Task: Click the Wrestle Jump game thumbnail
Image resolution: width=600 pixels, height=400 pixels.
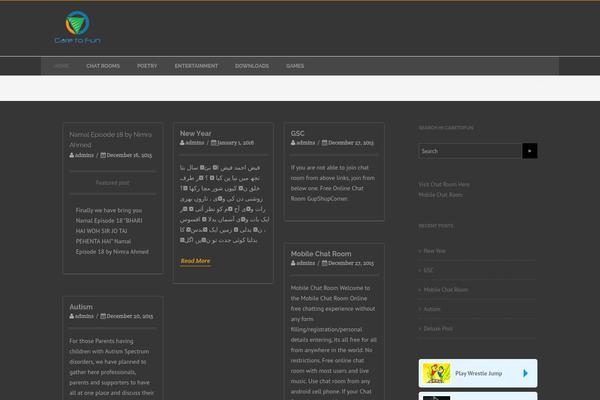Action: [437, 373]
